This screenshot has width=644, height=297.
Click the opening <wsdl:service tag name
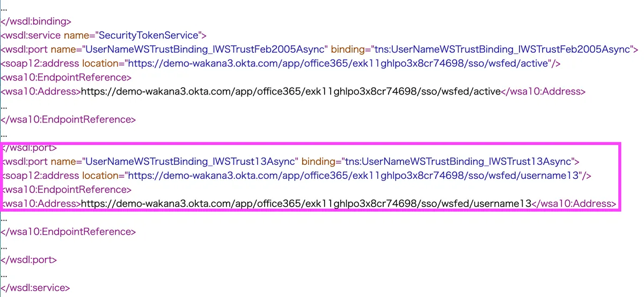pyautogui.click(x=31, y=36)
